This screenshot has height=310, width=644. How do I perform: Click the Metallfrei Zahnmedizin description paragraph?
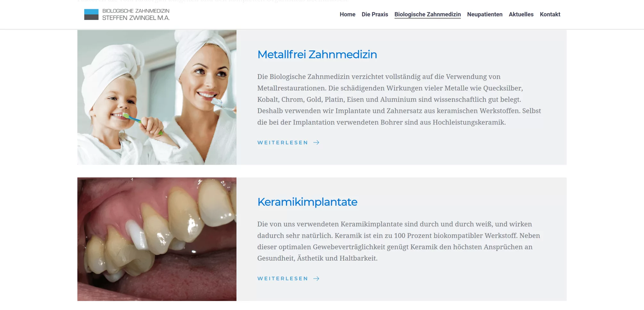[x=399, y=99]
